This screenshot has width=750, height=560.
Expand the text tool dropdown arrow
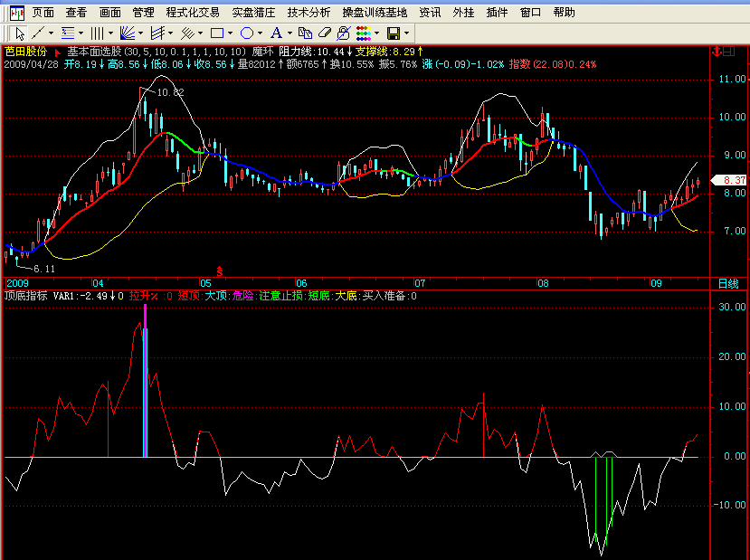[290, 33]
